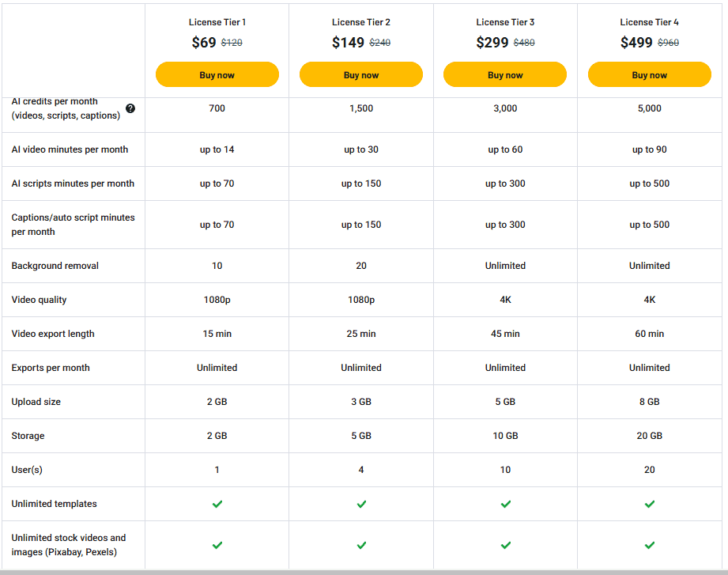Viewport: 728px width, 575px height.
Task: Click Unlimited under Tier 3 background removal
Action: (x=505, y=266)
